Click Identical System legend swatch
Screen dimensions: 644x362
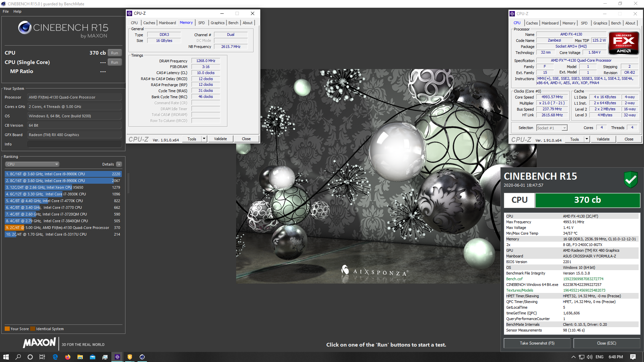[33, 329]
